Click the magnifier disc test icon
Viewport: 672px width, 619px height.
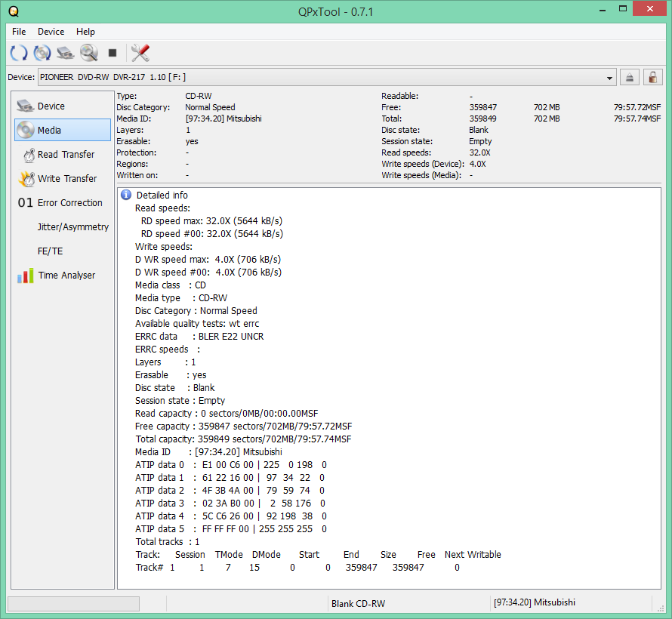pyautogui.click(x=88, y=53)
